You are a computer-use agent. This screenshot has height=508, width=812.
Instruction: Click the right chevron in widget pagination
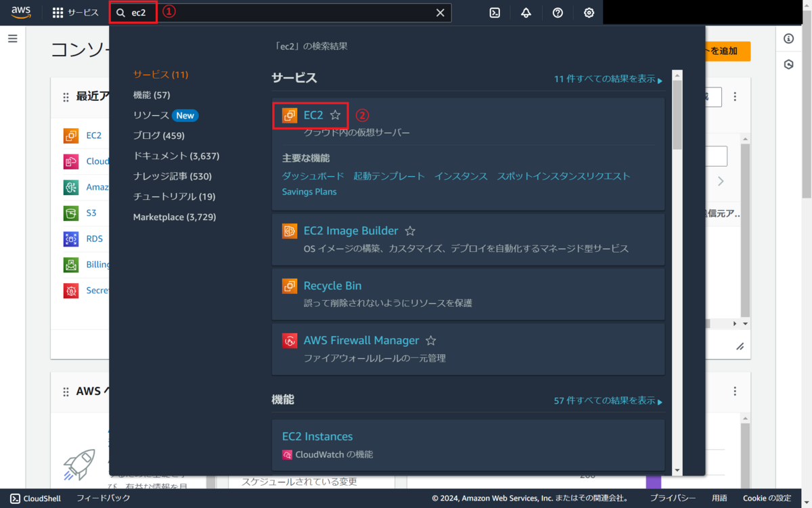point(721,182)
